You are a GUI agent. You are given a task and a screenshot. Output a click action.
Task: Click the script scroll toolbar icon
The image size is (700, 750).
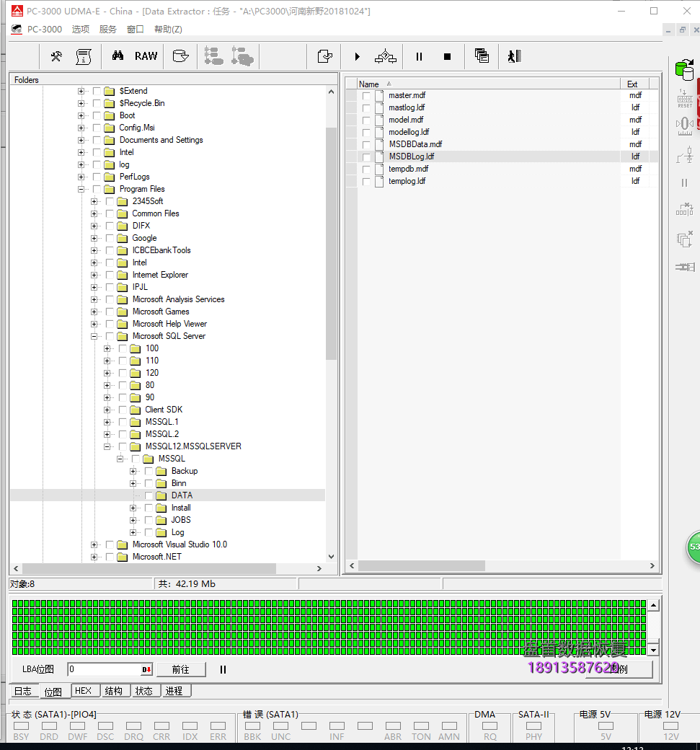click(84, 56)
